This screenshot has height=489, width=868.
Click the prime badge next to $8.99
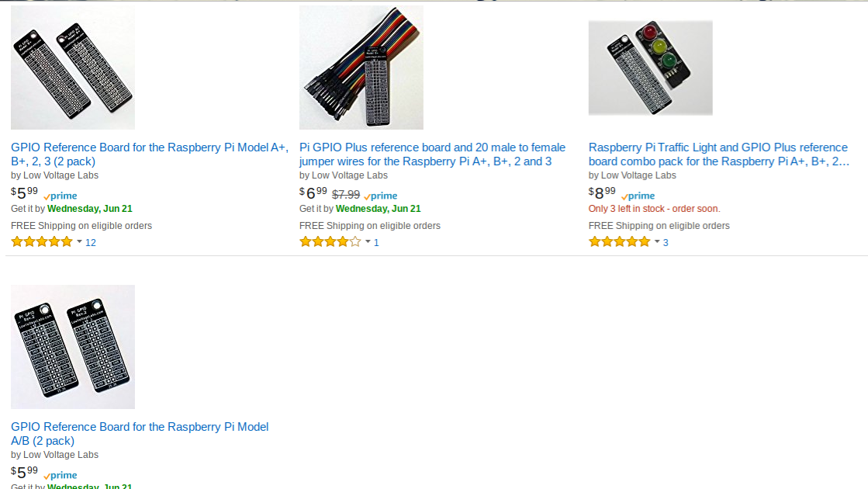pos(638,196)
